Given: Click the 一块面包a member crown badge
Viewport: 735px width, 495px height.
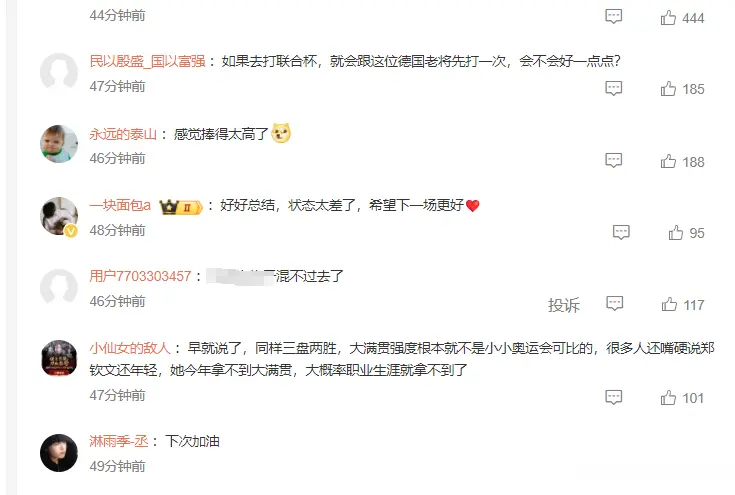Looking at the screenshot, I should pos(180,206).
